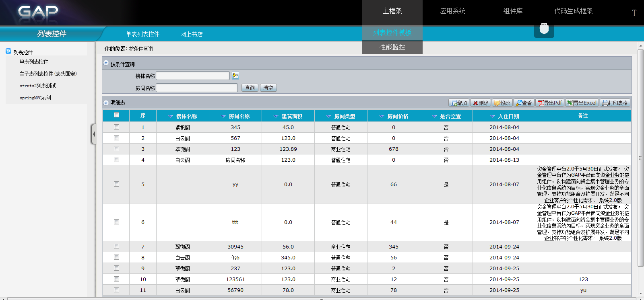Screen dimensions: 644x300
Task: Click the 删除 (delete) toolbar button
Action: click(x=481, y=103)
